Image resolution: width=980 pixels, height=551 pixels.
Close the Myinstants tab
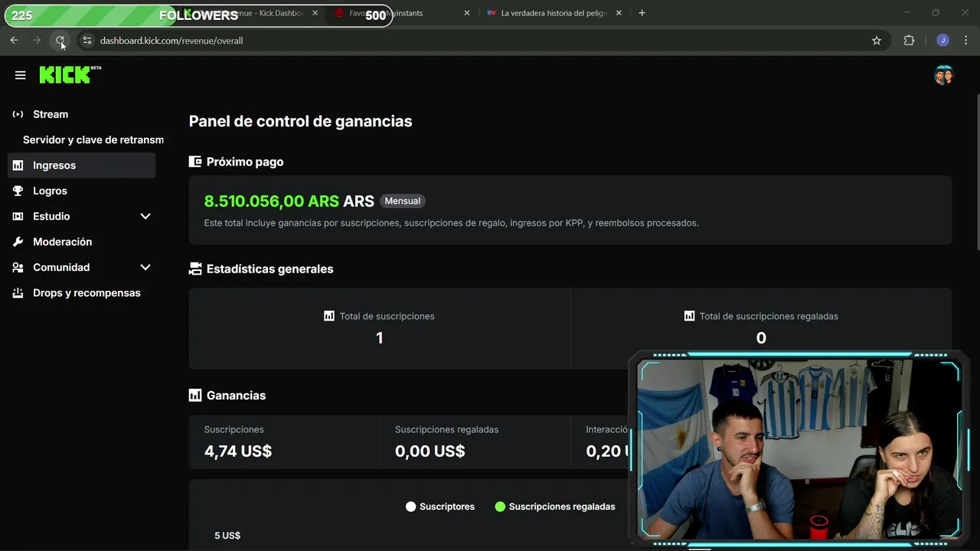click(x=466, y=13)
